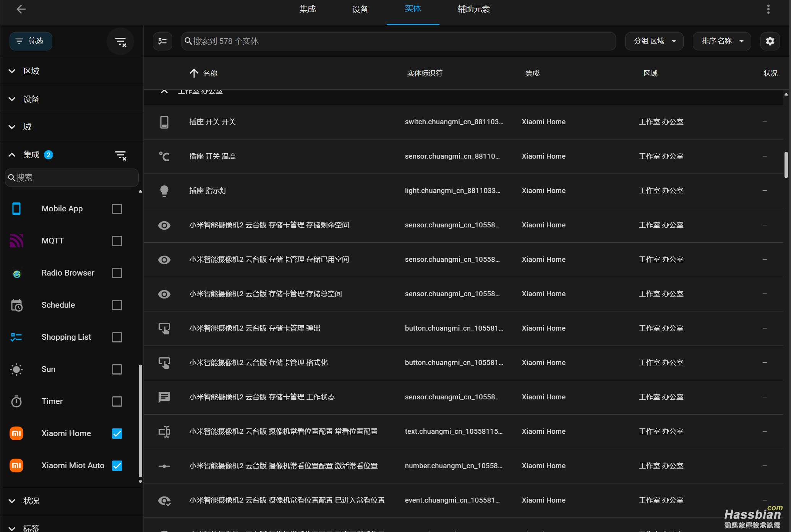Focus the entity search field
This screenshot has height=532, width=791.
[399, 41]
